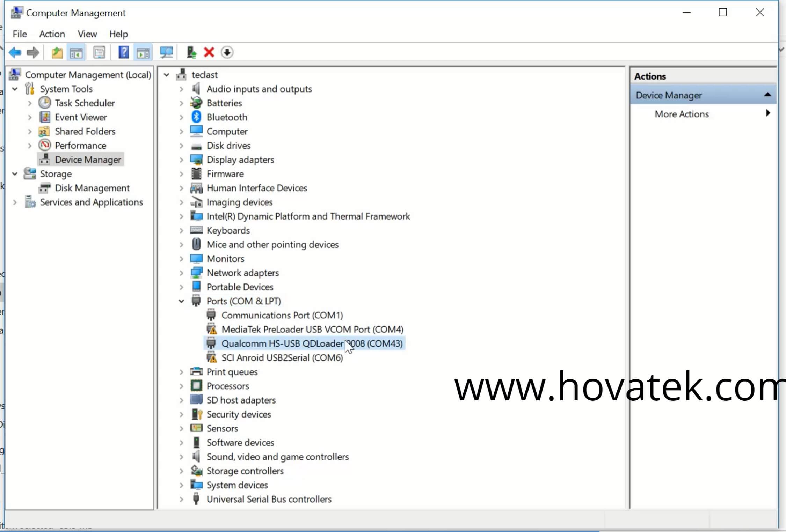Image resolution: width=786 pixels, height=532 pixels.
Task: Expand the Network adapters category
Action: (x=181, y=273)
